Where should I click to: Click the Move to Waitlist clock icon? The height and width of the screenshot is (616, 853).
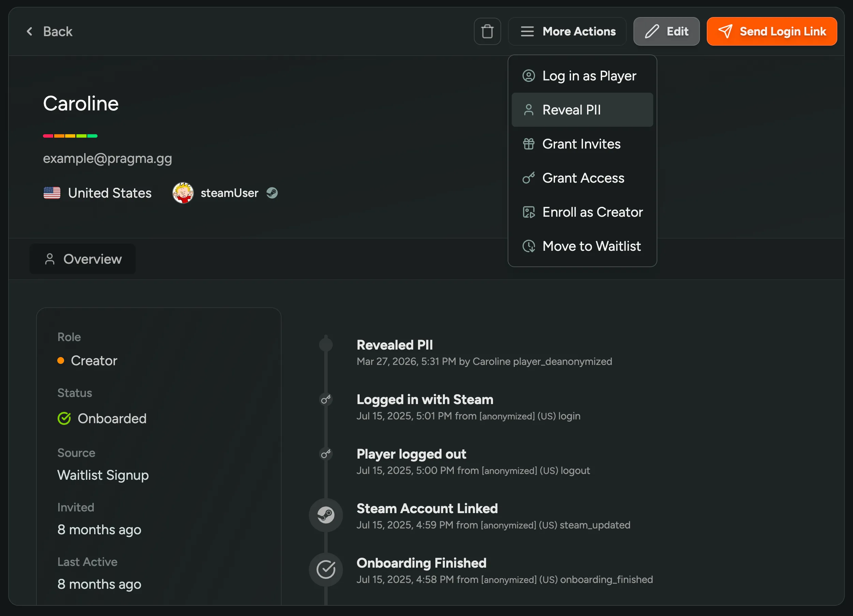[528, 247]
